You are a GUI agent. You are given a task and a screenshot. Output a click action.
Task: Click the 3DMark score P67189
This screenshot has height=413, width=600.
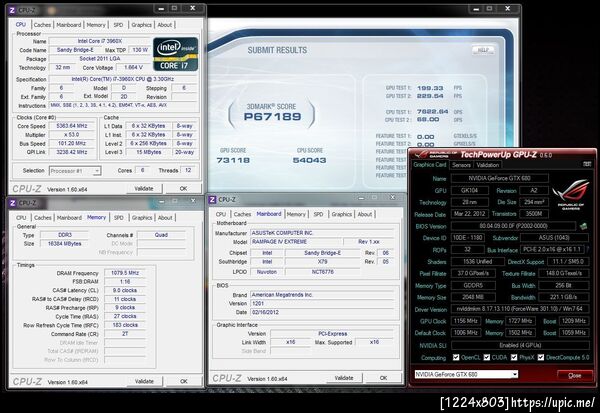(x=272, y=116)
